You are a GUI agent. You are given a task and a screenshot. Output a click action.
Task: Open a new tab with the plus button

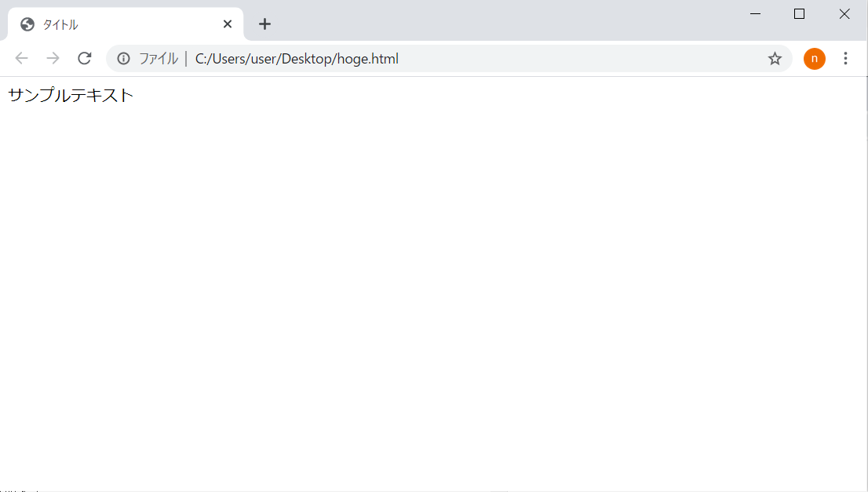click(264, 24)
